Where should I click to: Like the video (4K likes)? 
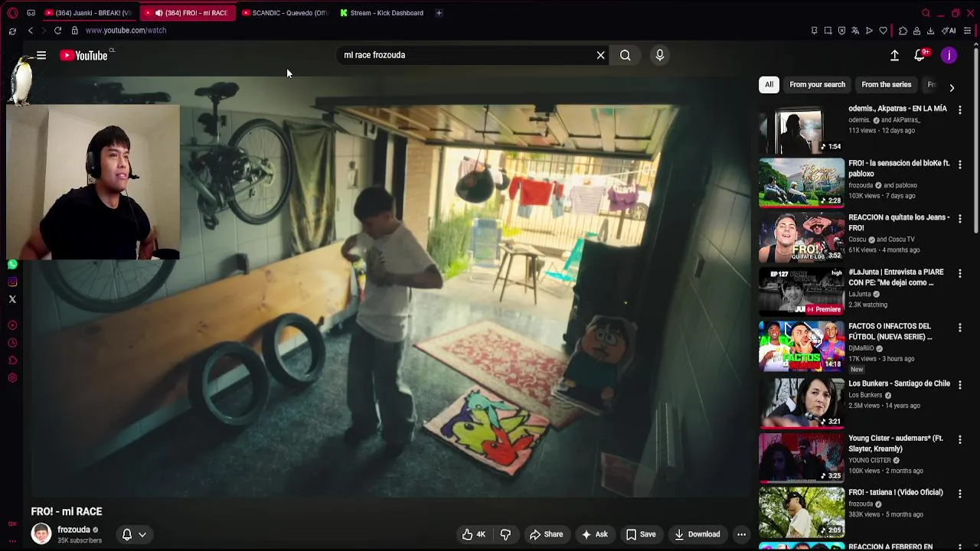point(474,535)
